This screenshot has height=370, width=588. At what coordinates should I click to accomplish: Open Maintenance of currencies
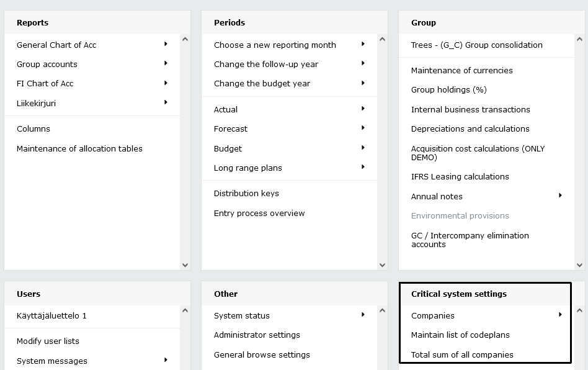point(461,71)
